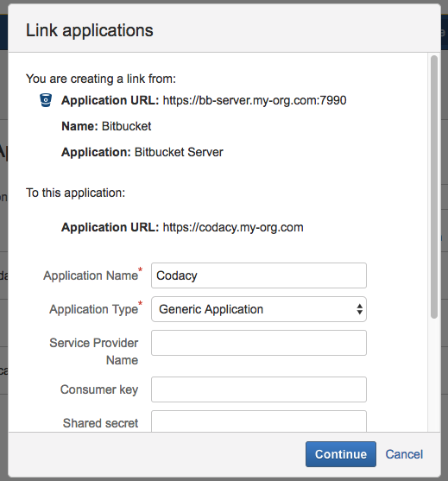
Task: Click the Application Name field
Action: tap(259, 275)
